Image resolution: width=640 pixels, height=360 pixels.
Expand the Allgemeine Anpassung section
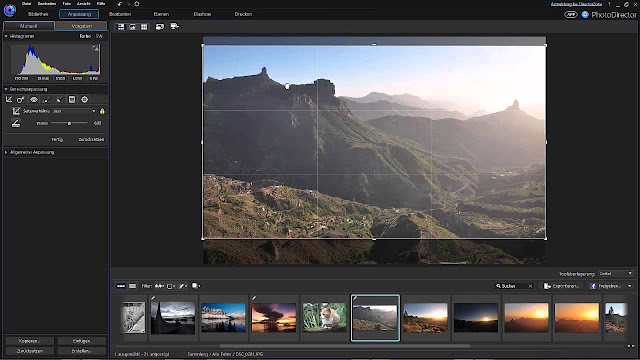(x=32, y=152)
